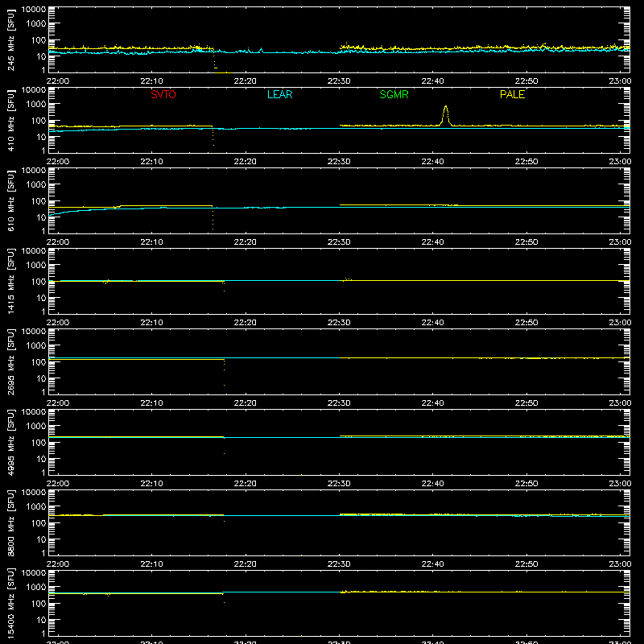The image size is (644, 644).
Task: Click the 100 tick on the 610 MHz axis
Action: point(39,201)
